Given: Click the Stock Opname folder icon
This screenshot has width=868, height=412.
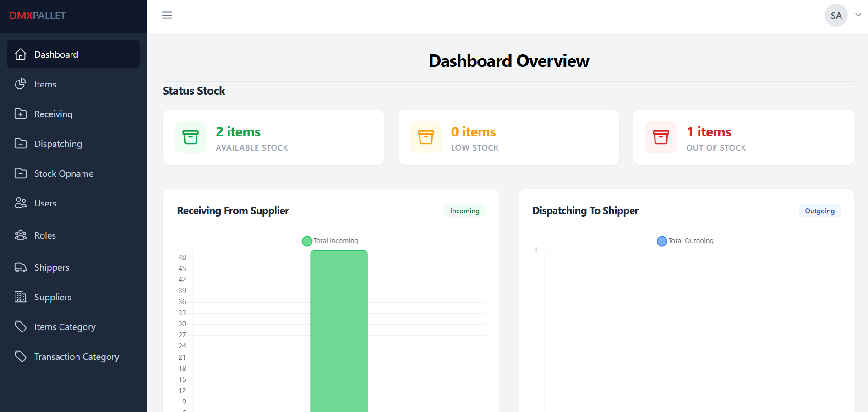Looking at the screenshot, I should click(21, 173).
